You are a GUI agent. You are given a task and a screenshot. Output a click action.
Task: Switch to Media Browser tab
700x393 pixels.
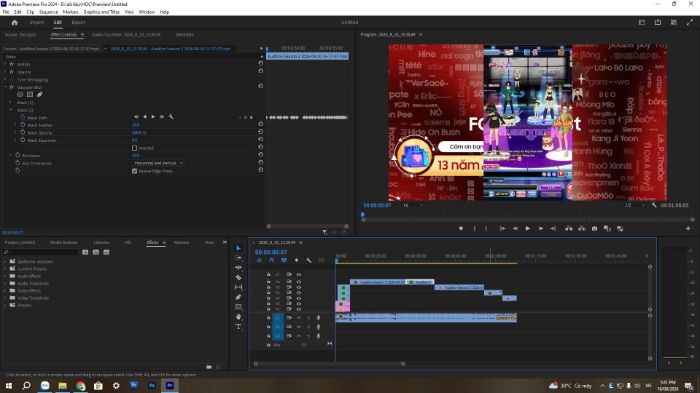(x=63, y=242)
